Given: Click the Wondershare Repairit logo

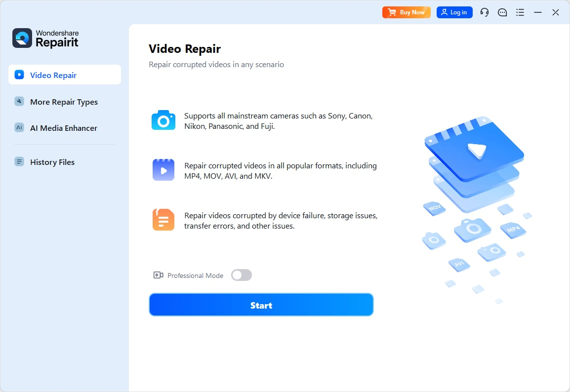Looking at the screenshot, I should click(45, 39).
